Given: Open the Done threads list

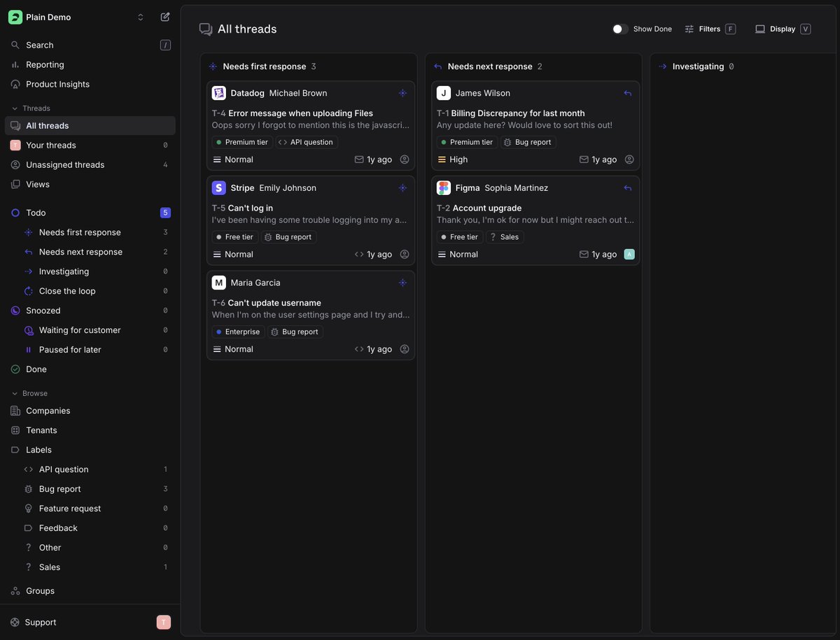Looking at the screenshot, I should 90,369.
